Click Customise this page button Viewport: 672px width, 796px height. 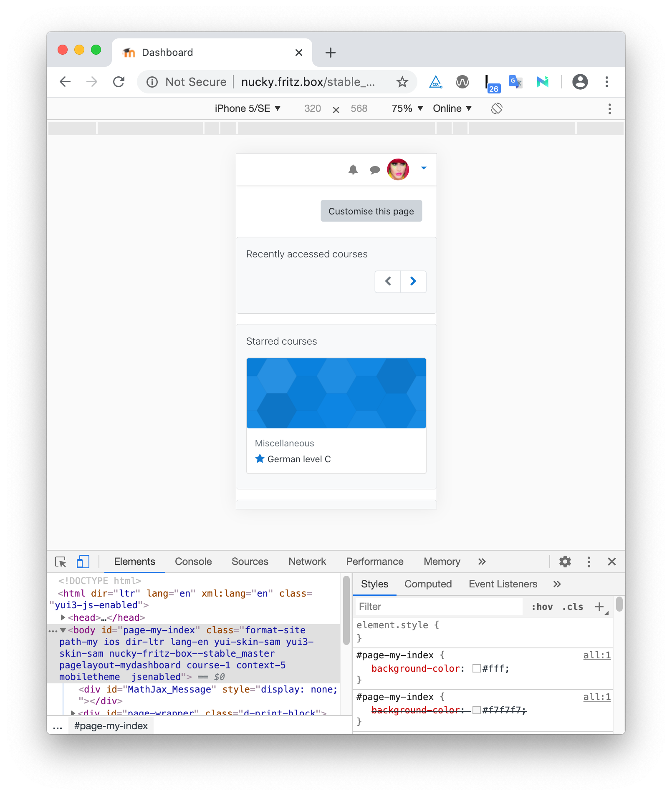pyautogui.click(x=371, y=211)
